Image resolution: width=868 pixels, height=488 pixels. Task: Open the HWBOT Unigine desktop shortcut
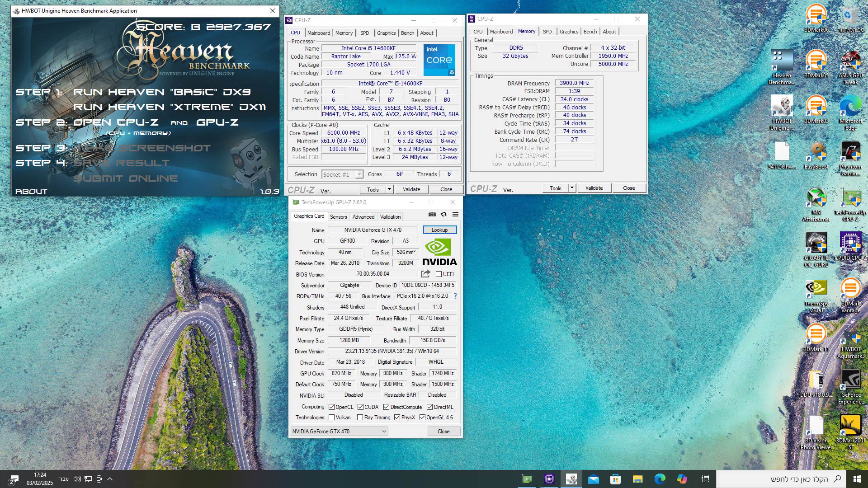click(x=782, y=113)
